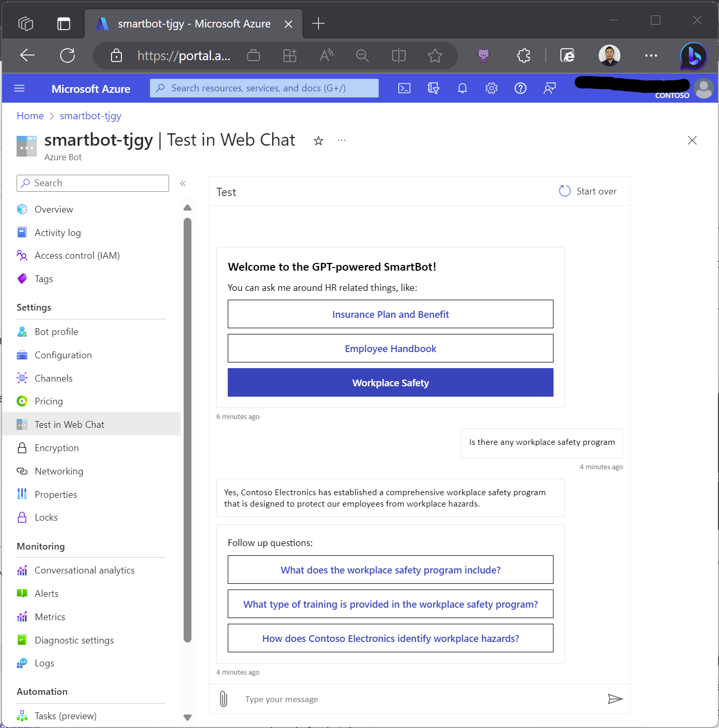Screen dimensions: 719x728
Task: Refresh the browser page
Action: coord(67,55)
